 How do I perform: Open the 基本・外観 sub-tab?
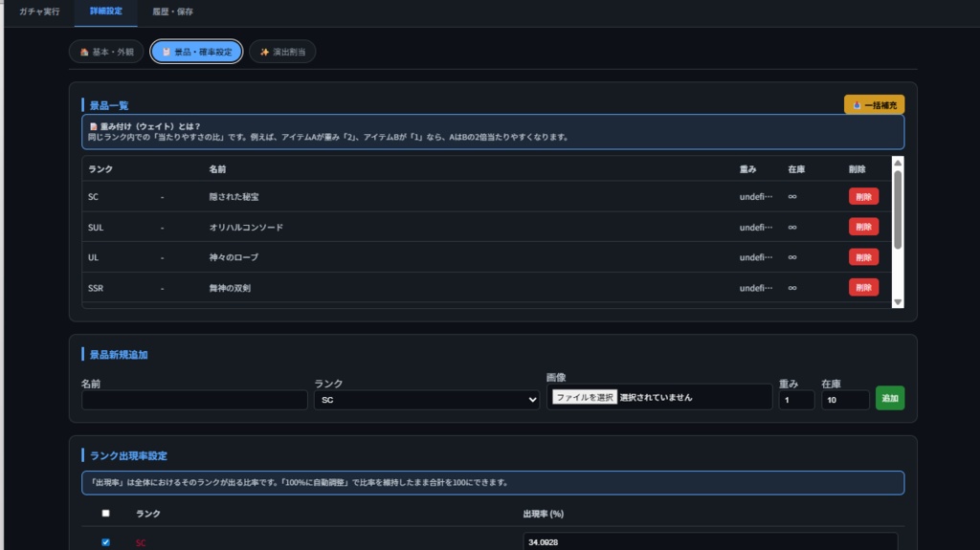click(x=106, y=52)
